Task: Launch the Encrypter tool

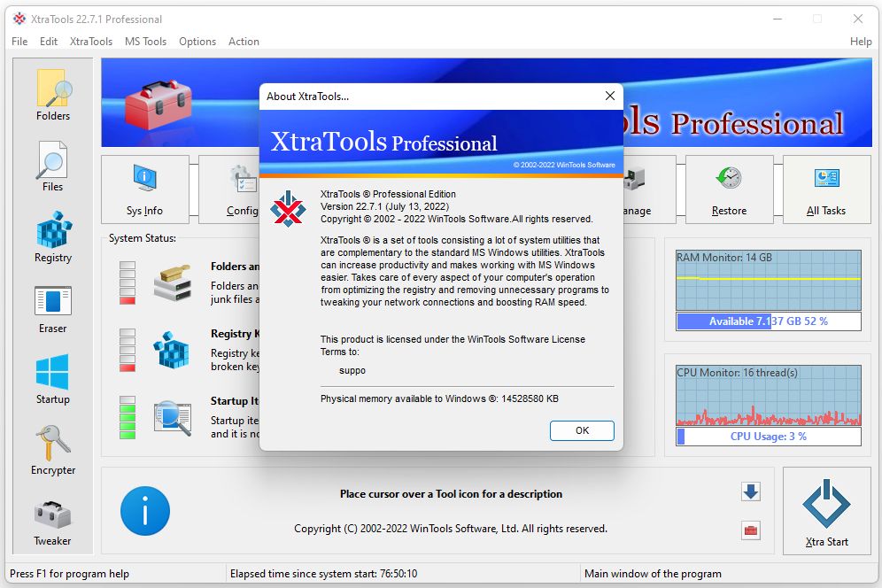Action: 53,450
